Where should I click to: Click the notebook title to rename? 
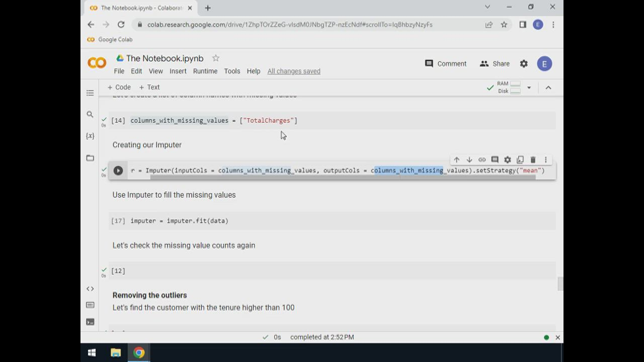pos(165,58)
